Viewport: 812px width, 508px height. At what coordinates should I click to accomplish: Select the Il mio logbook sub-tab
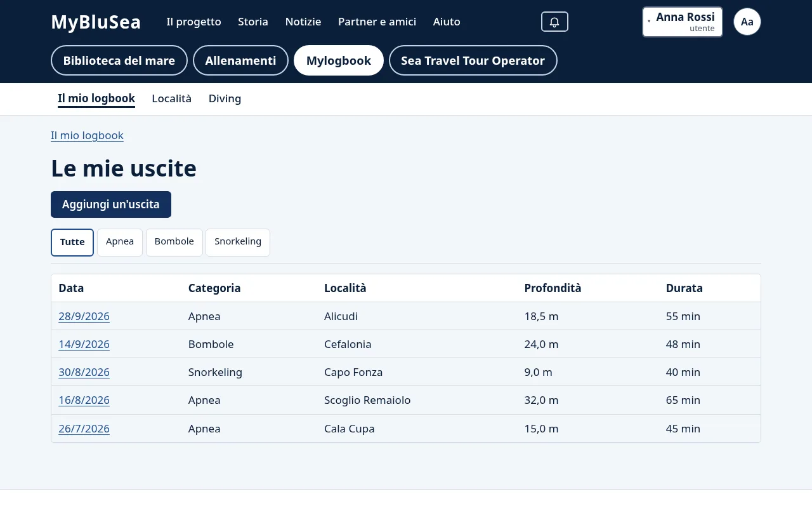[96, 98]
